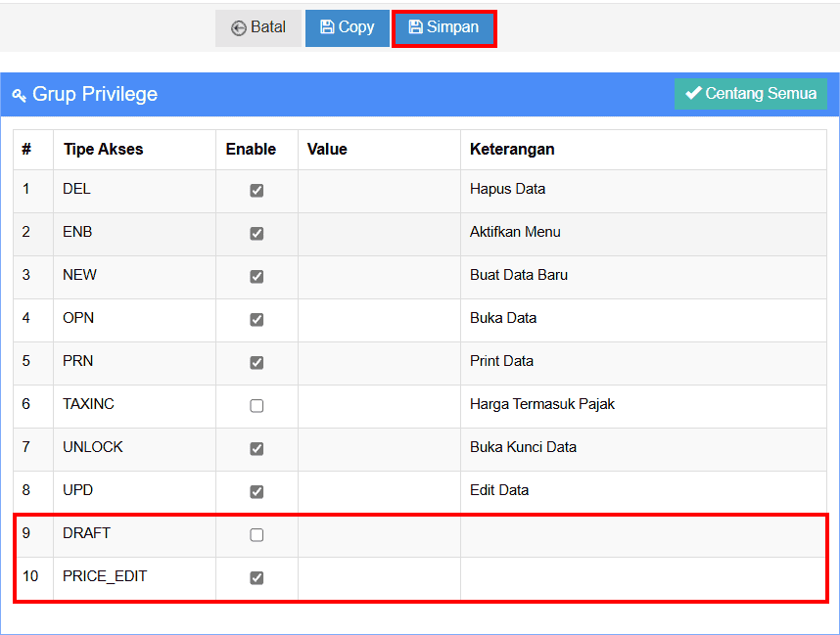Click the floppy disk icon on Simpan
This screenshot has width=840, height=635.
click(415, 27)
